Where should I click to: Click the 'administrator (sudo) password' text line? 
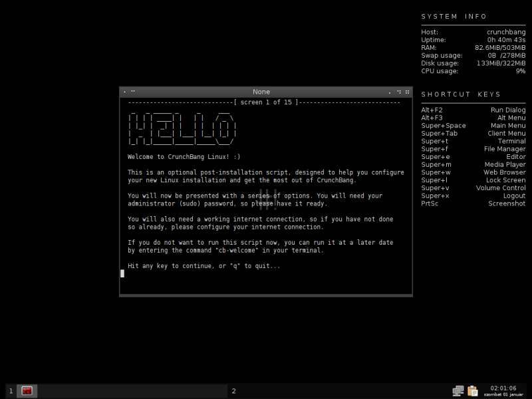(227, 203)
